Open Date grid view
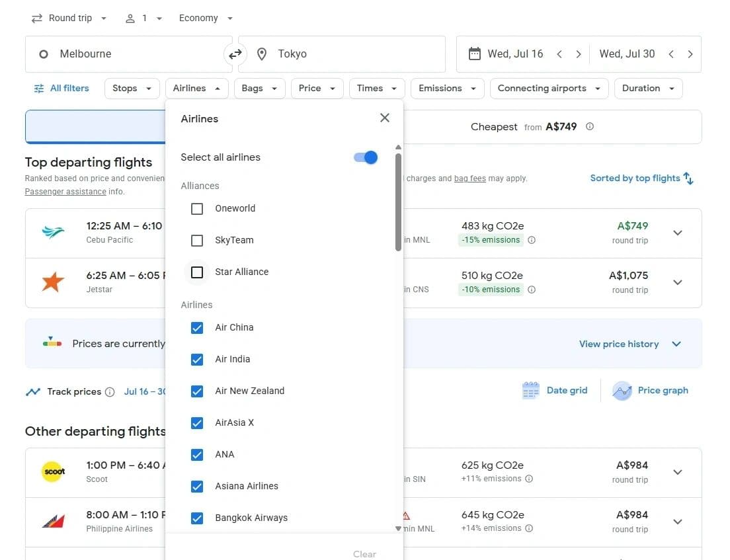Image resolution: width=730 pixels, height=560 pixels. 555,391
